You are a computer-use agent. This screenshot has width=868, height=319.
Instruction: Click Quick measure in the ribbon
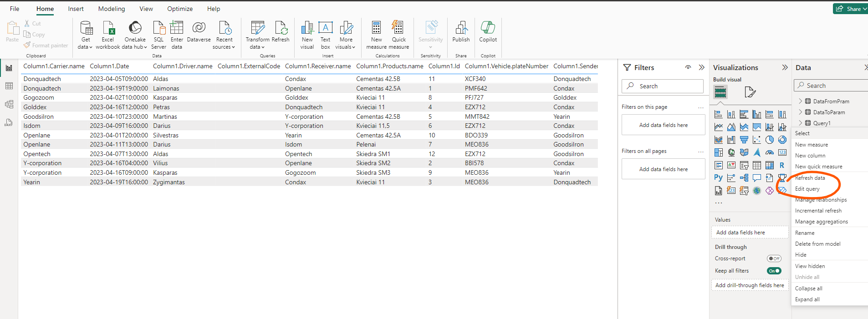(x=398, y=35)
